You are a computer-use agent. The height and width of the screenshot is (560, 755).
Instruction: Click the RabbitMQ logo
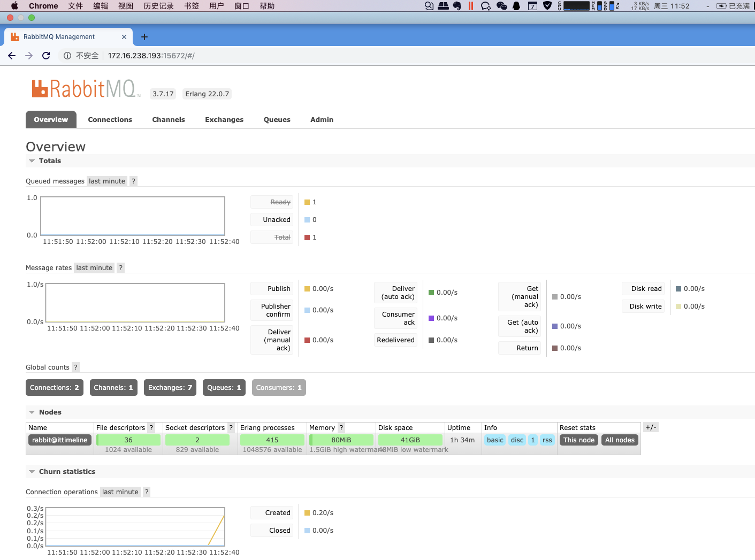(x=86, y=89)
